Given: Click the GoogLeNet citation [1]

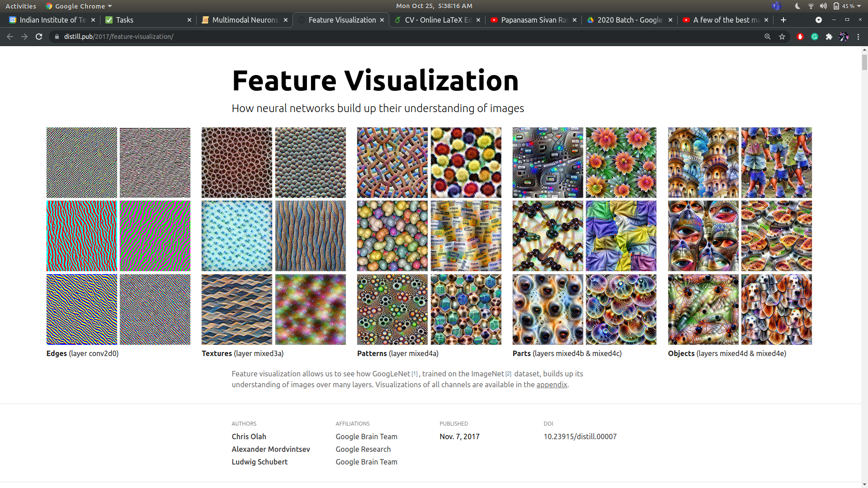Looking at the screenshot, I should [415, 374].
